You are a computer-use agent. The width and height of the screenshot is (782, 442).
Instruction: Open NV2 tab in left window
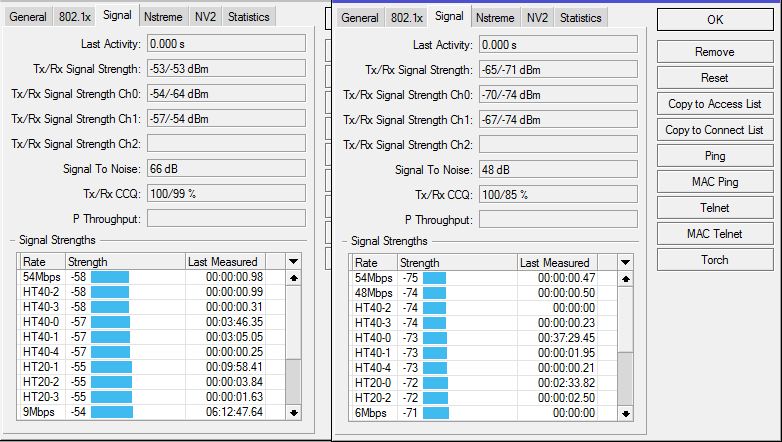tap(205, 17)
